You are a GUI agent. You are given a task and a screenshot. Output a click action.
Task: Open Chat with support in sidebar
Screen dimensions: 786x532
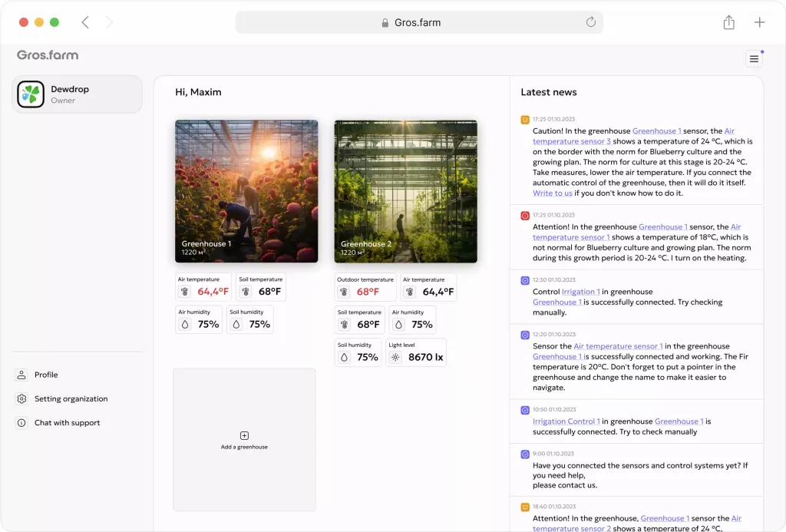58,423
